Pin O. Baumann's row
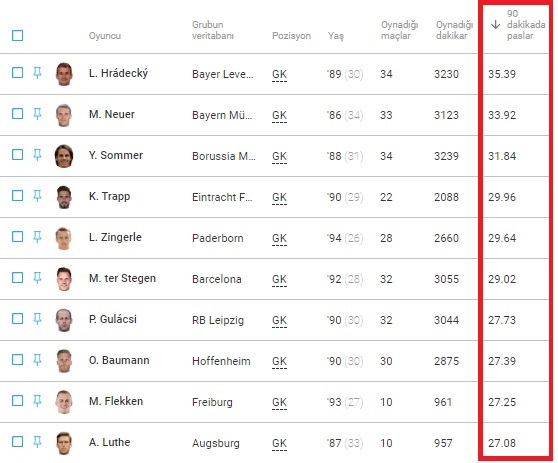The width and height of the screenshot is (558, 463). pyautogui.click(x=37, y=360)
